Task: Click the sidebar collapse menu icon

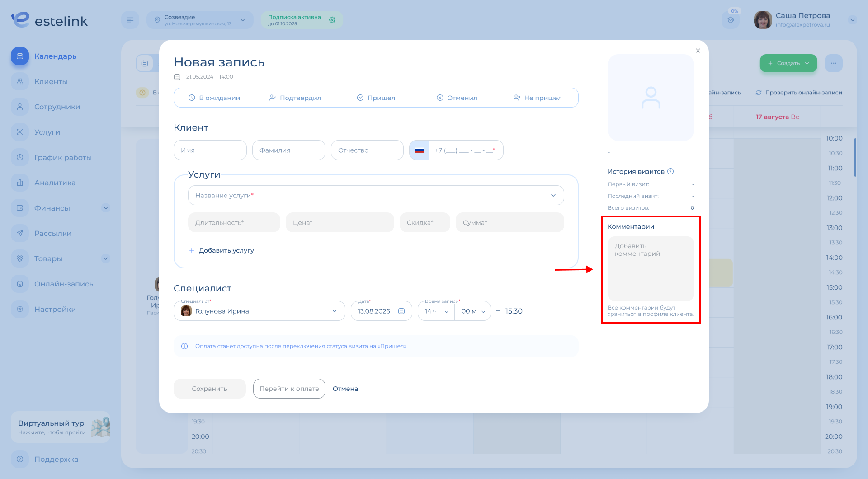Action: [x=130, y=20]
